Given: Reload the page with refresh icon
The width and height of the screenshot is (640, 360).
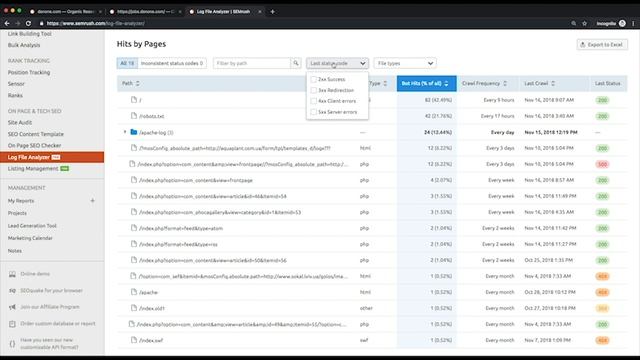Looking at the screenshot, I should (28, 23).
